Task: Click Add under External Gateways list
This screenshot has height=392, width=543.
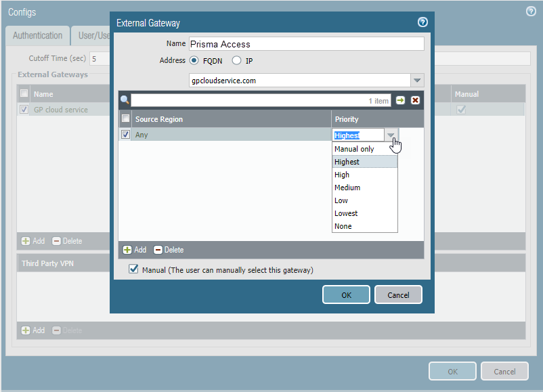Action: [x=33, y=241]
